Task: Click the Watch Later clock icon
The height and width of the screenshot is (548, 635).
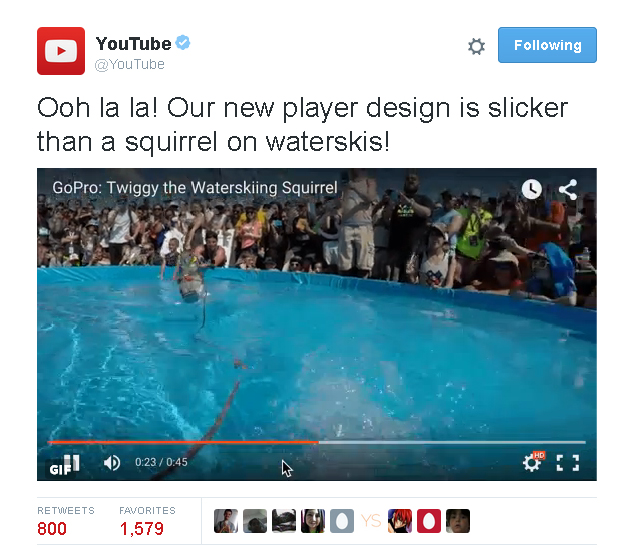Action: (531, 189)
